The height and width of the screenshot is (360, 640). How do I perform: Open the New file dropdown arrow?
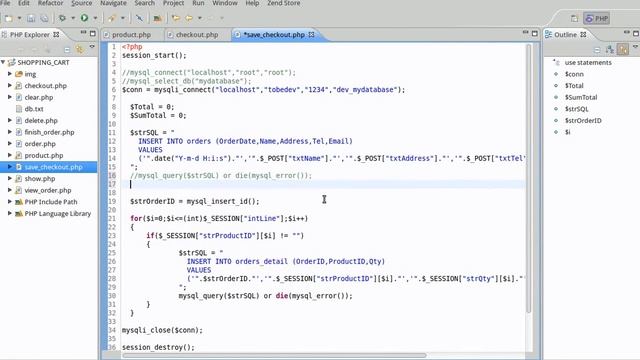click(x=19, y=18)
